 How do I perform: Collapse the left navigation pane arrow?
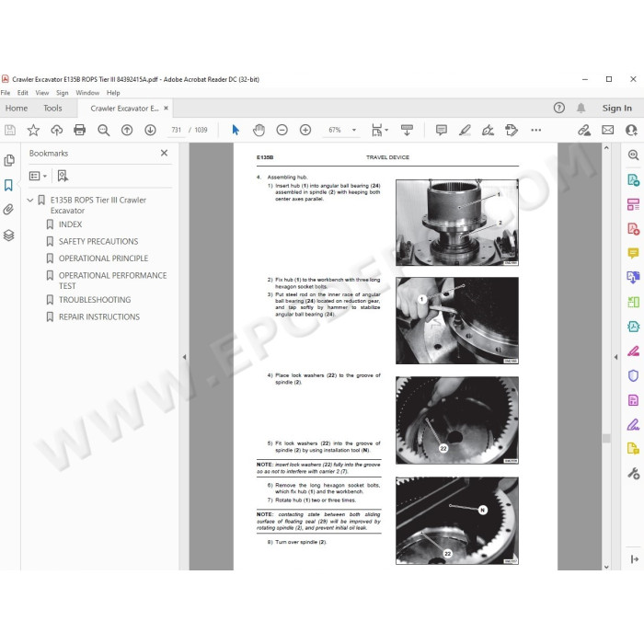point(184,357)
